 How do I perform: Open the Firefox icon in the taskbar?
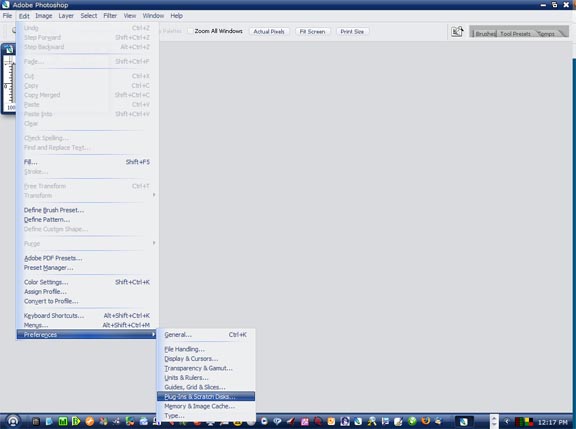(426, 421)
